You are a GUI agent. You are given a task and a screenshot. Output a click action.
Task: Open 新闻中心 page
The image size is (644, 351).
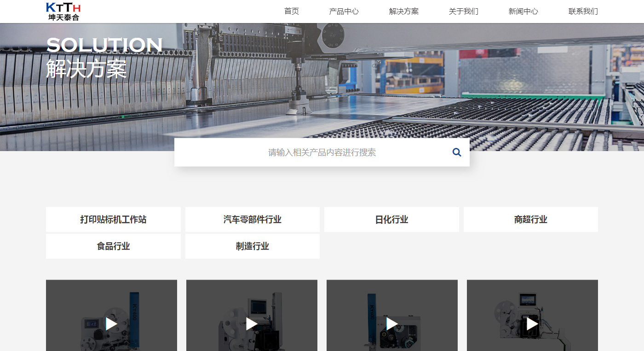point(523,12)
